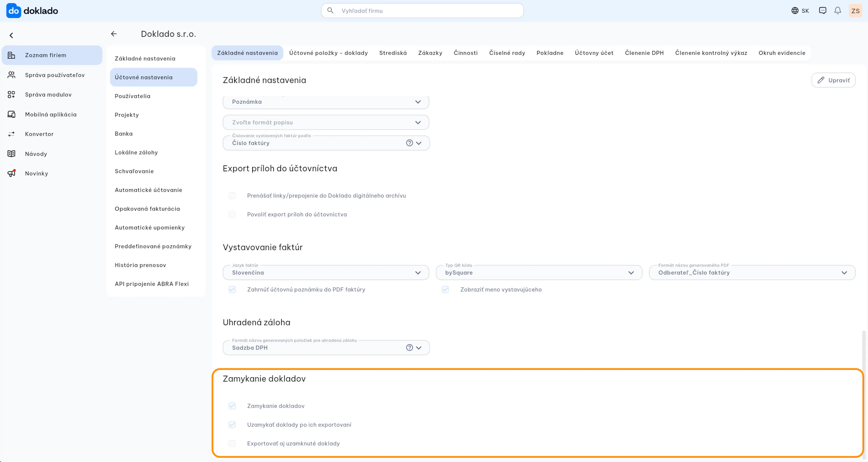The height and width of the screenshot is (462, 868).
Task: Enable Exportovať aj uzamknuté doklady
Action: click(232, 444)
